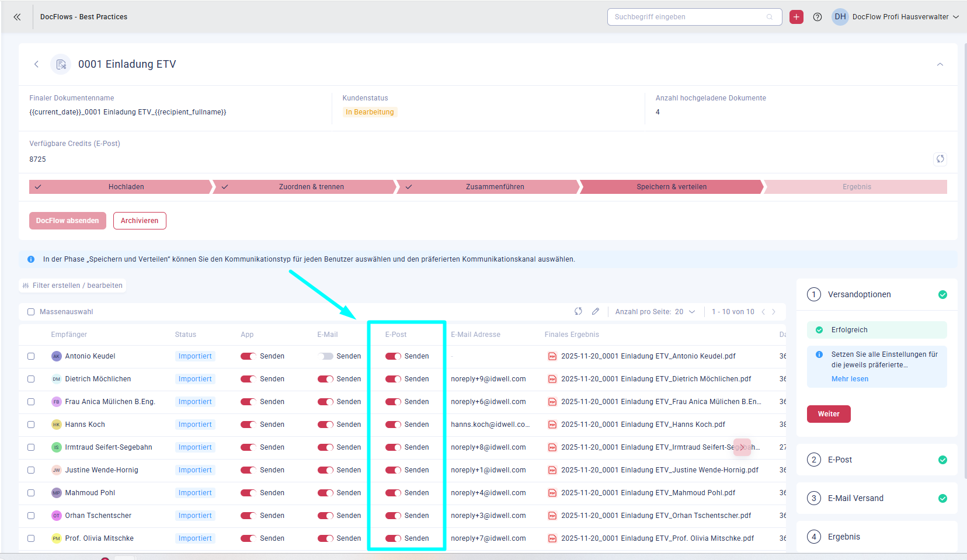Click the Archivieren button
Image resolution: width=967 pixels, height=560 pixels.
pos(140,221)
